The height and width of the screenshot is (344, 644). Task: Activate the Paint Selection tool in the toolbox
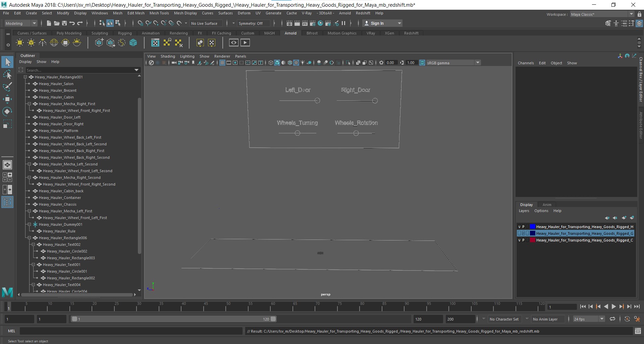click(x=7, y=86)
